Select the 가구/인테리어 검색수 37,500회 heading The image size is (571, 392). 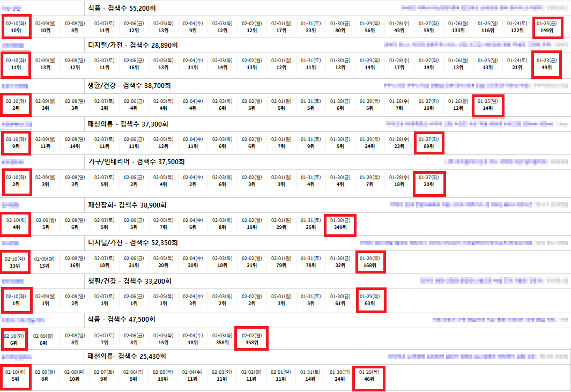point(136,161)
